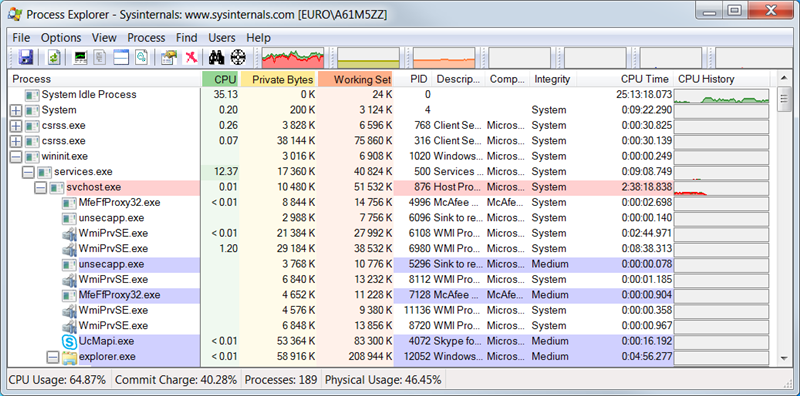Click the greyed Show Process Tree toolbar icon
Image resolution: width=800 pixels, height=396 pixels.
(x=99, y=57)
